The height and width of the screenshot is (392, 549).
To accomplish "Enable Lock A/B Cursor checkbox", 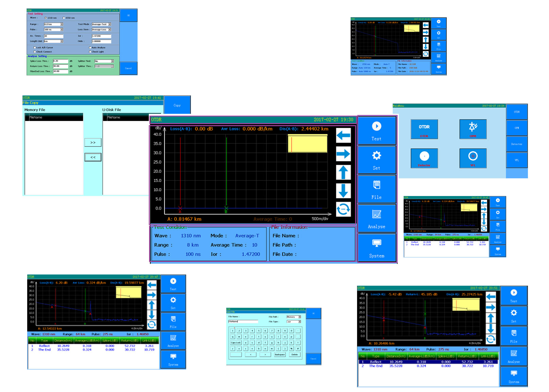I will (x=35, y=48).
